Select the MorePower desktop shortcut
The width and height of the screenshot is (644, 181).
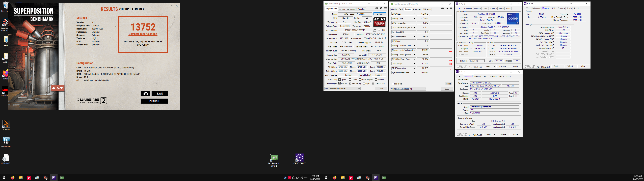pos(5,91)
